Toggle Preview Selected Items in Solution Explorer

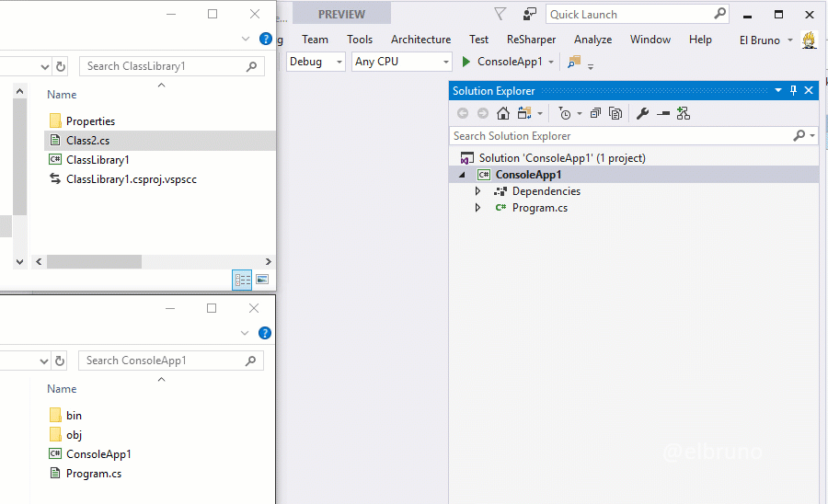tap(662, 113)
